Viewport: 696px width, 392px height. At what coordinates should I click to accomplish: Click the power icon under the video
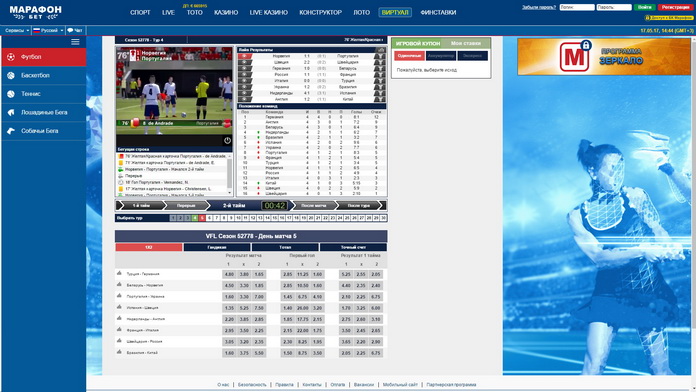tap(227, 140)
